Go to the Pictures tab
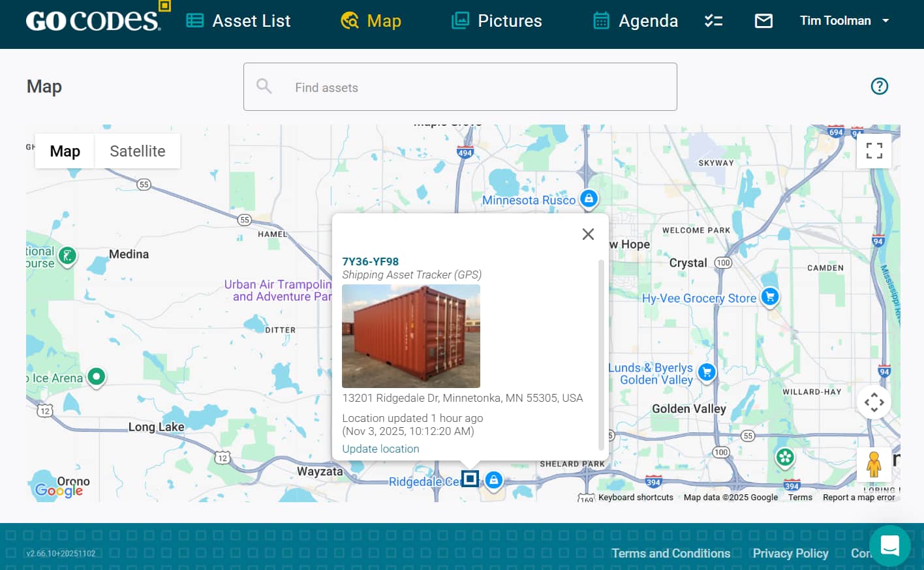This screenshot has width=924, height=570. [x=497, y=21]
